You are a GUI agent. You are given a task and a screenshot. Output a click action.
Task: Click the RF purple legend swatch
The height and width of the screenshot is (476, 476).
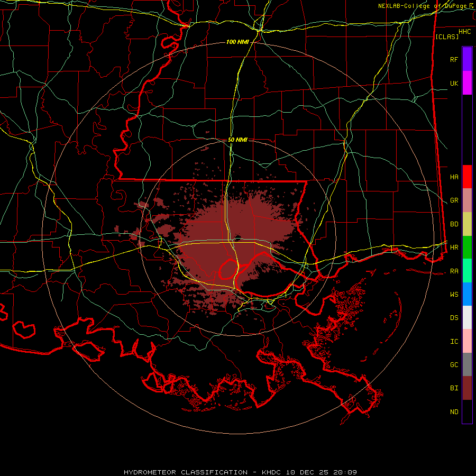(x=467, y=59)
